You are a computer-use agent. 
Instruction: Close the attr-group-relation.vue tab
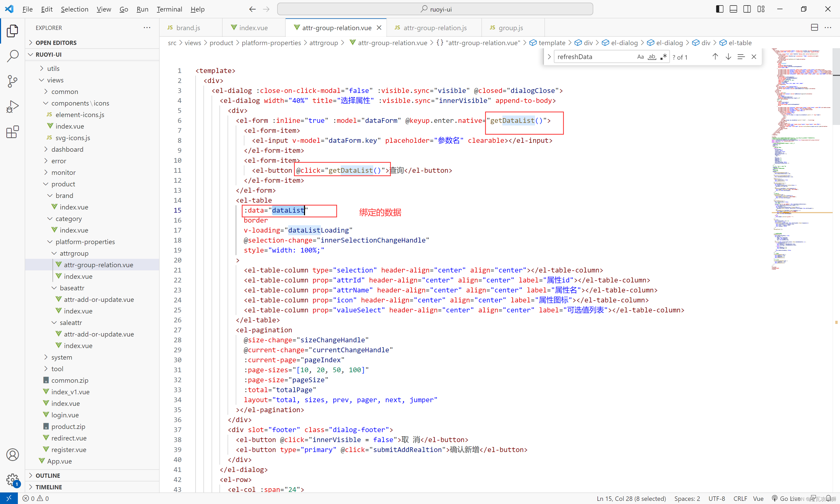(379, 28)
